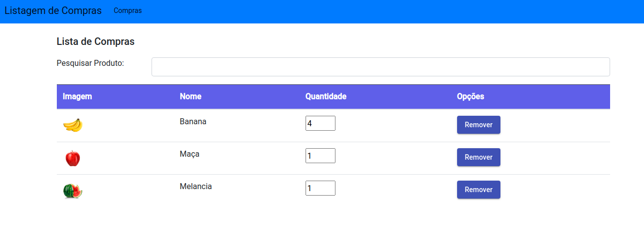Select the Melancia quantity box

point(321,188)
